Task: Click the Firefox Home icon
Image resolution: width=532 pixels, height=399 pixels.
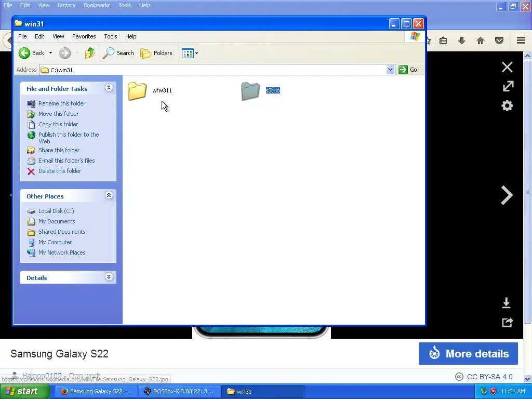Action: point(481,41)
